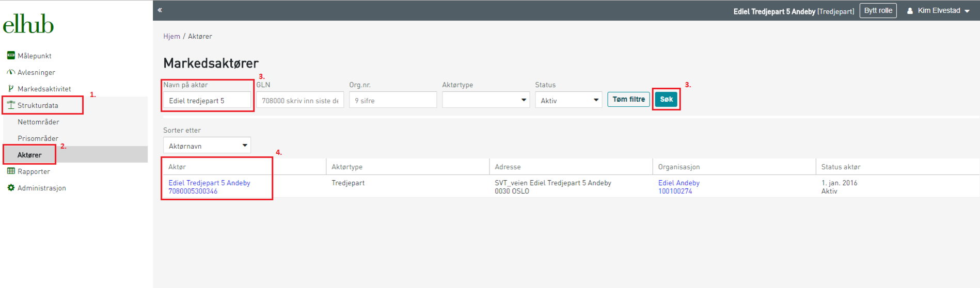The width and height of the screenshot is (980, 288).
Task: Focus the GLN input field
Action: (300, 100)
